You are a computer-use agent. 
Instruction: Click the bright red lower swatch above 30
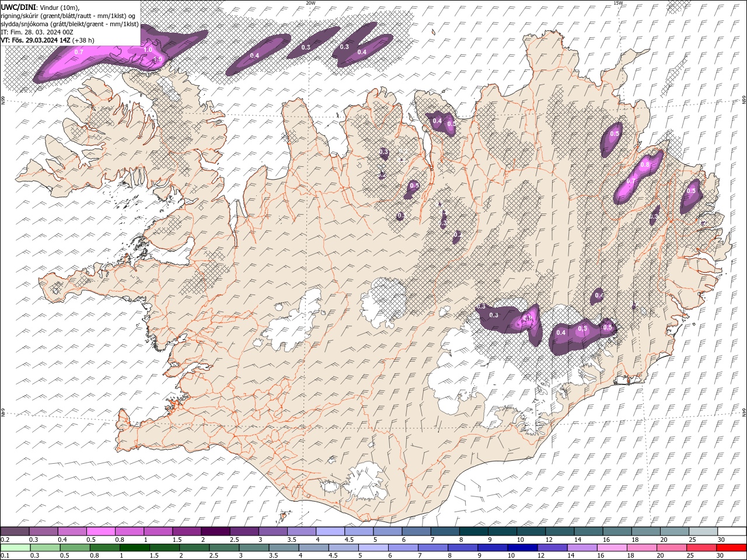click(731, 547)
